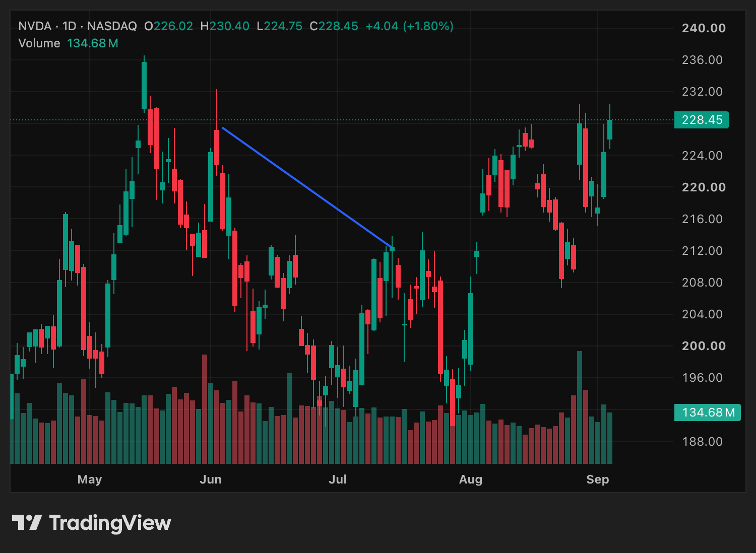Image resolution: width=756 pixels, height=553 pixels.
Task: Click the 196.00 price axis label
Action: tap(702, 378)
